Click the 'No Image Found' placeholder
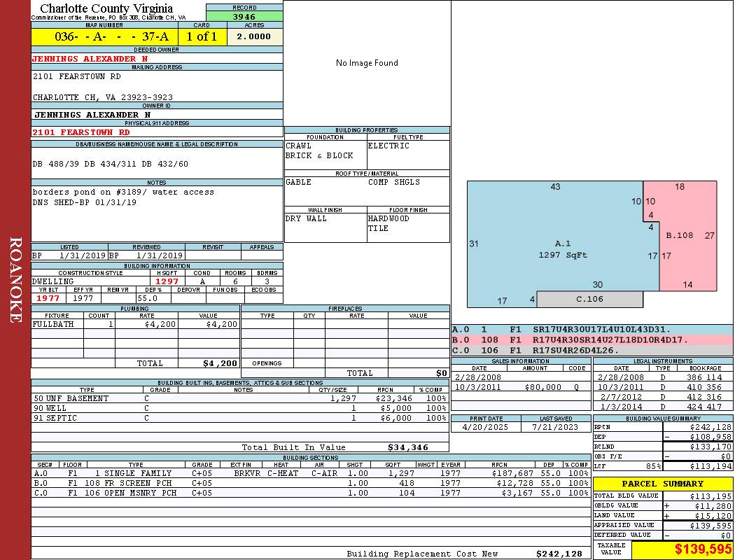This screenshot has width=735, height=560. click(x=367, y=63)
